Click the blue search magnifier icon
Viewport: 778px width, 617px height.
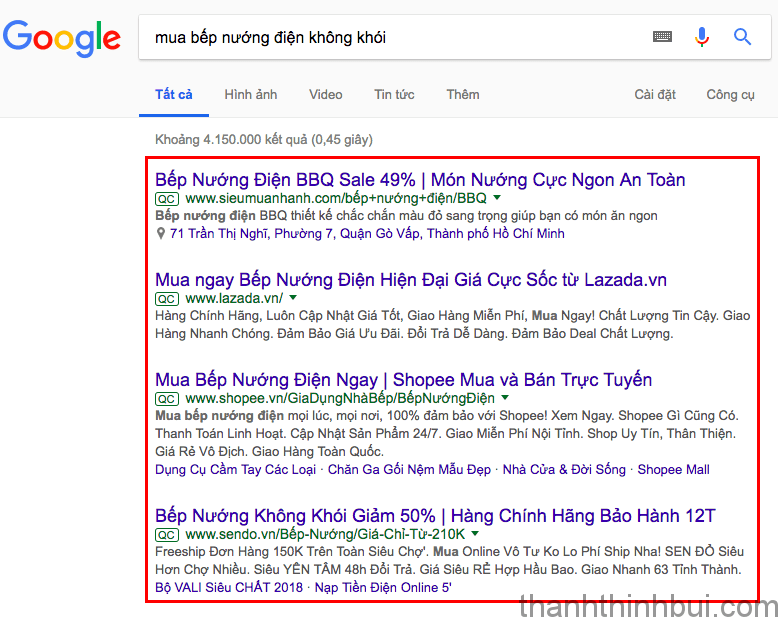[742, 37]
